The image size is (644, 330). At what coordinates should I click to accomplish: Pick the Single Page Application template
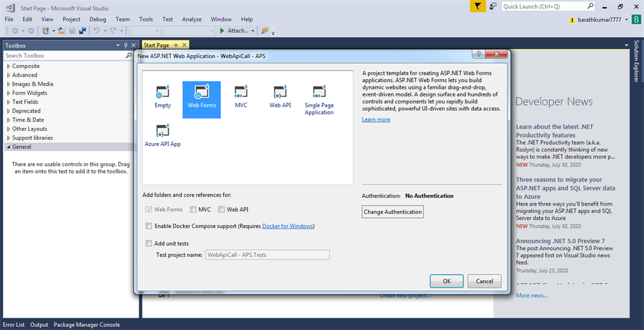point(319,100)
